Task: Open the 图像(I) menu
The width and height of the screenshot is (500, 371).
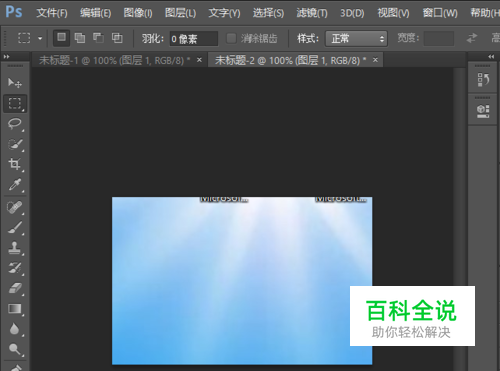Action: pyautogui.click(x=138, y=13)
